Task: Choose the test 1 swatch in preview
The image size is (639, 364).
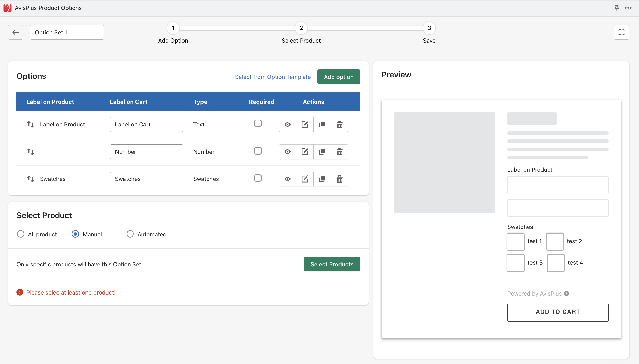Action: [515, 241]
